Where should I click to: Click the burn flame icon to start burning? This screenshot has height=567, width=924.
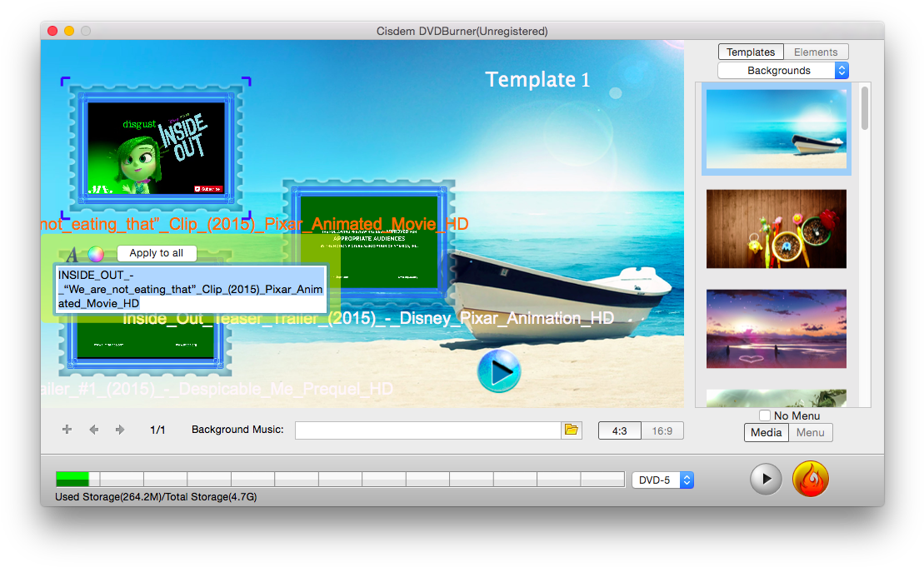coord(810,479)
